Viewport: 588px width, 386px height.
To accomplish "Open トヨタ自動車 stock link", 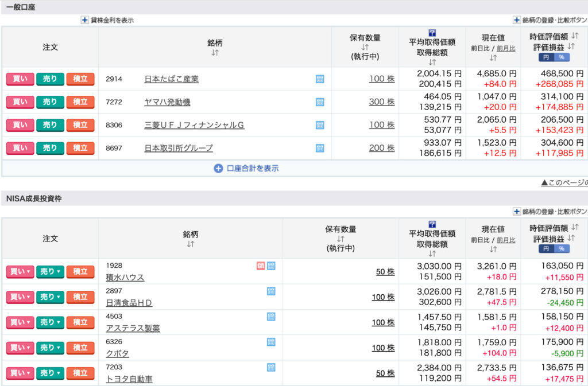I will (129, 379).
